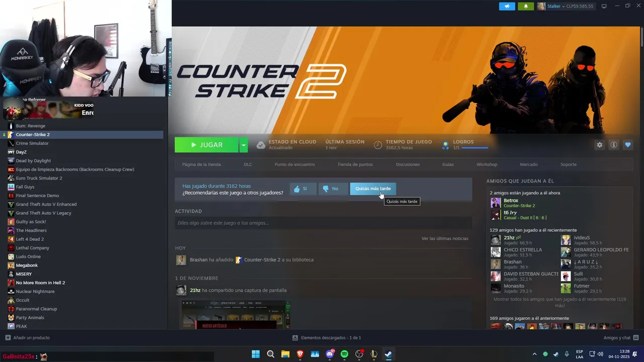
Task: Select Bum: Revenge in the library list
Action: pos(31,126)
